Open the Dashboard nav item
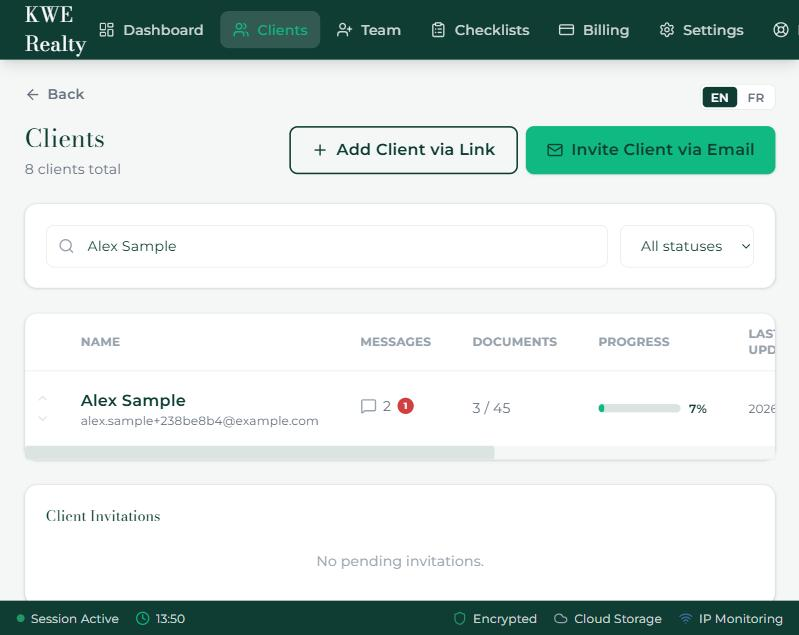 pyautogui.click(x=151, y=30)
